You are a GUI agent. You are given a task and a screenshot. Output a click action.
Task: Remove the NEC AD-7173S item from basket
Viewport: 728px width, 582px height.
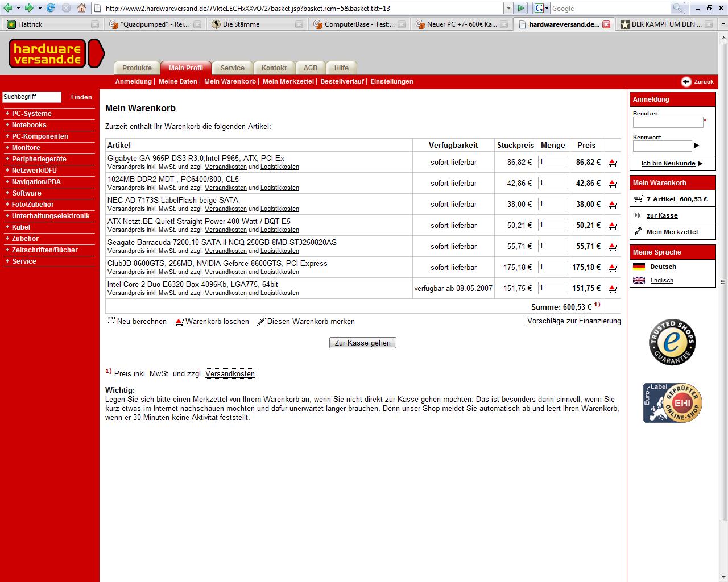[x=613, y=205]
